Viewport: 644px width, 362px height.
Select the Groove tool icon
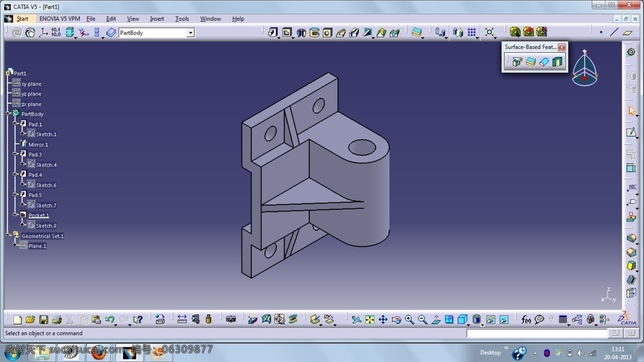(x=314, y=33)
